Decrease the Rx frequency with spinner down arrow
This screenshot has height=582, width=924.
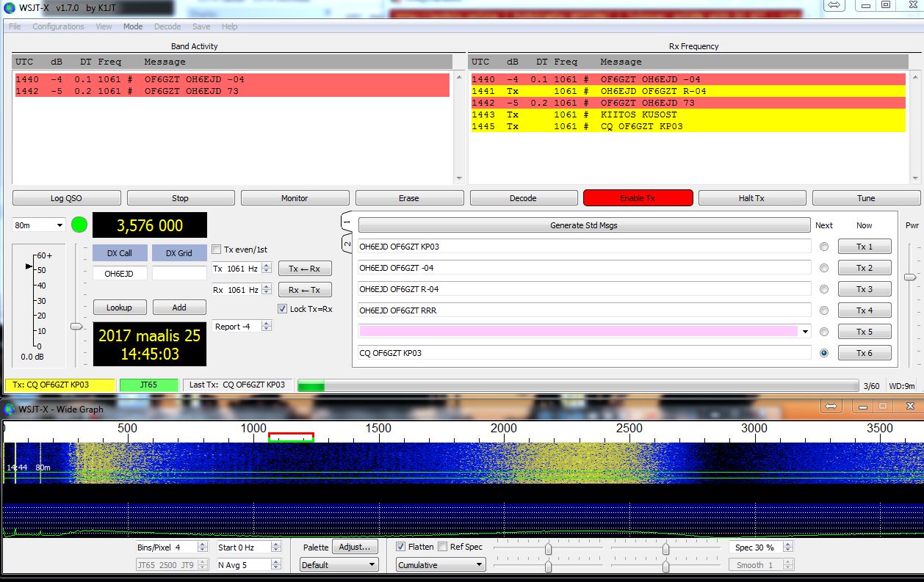(x=267, y=293)
